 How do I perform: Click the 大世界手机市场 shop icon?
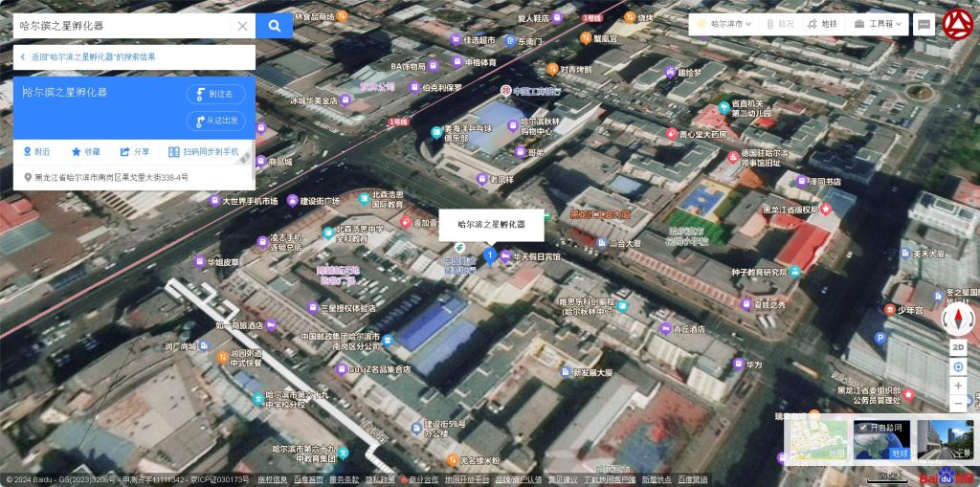tap(214, 201)
